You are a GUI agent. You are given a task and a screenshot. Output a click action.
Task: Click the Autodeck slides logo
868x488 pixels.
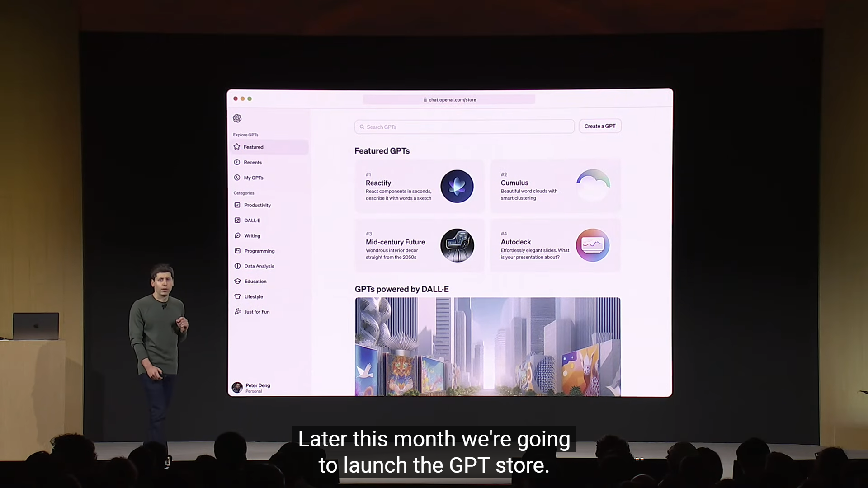593,245
